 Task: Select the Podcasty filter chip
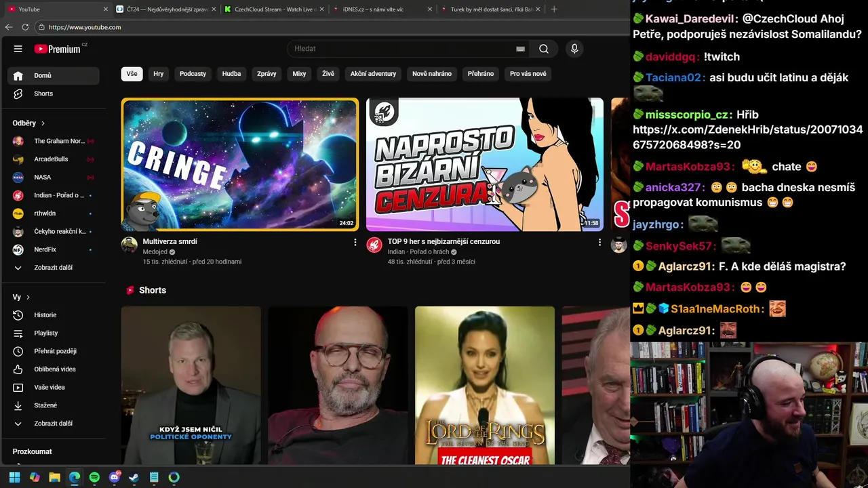(193, 74)
